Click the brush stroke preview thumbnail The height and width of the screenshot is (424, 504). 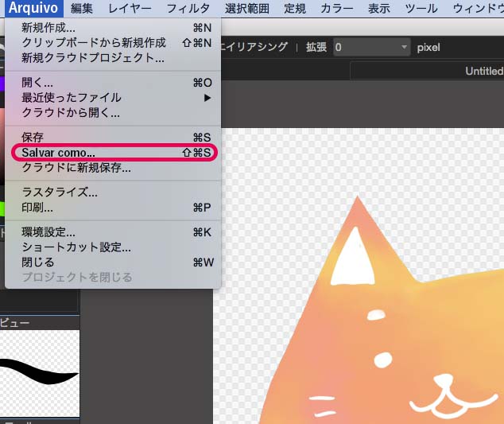click(x=40, y=373)
